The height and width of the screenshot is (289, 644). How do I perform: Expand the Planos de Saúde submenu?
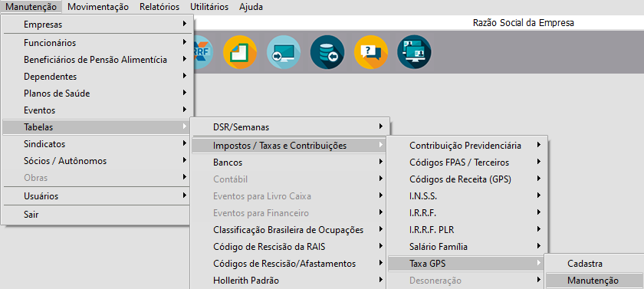point(97,94)
